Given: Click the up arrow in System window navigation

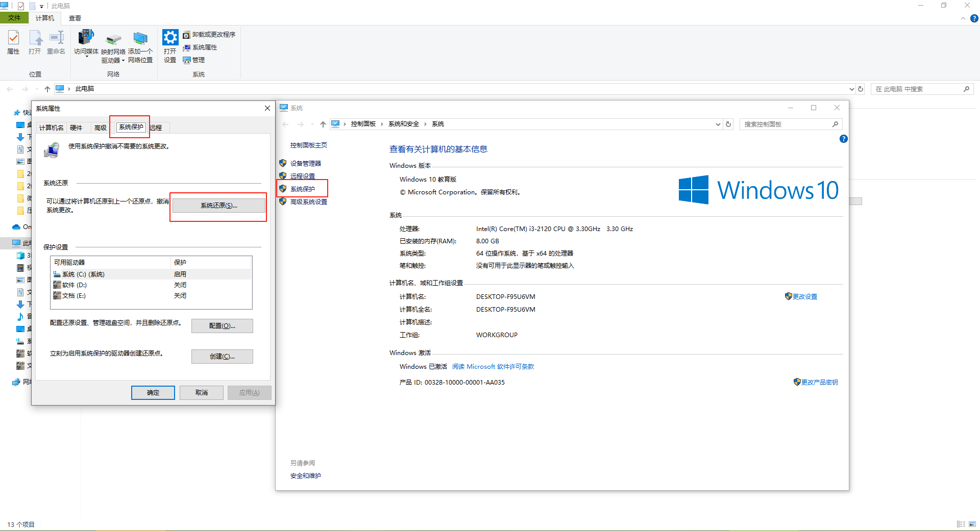Looking at the screenshot, I should [323, 124].
